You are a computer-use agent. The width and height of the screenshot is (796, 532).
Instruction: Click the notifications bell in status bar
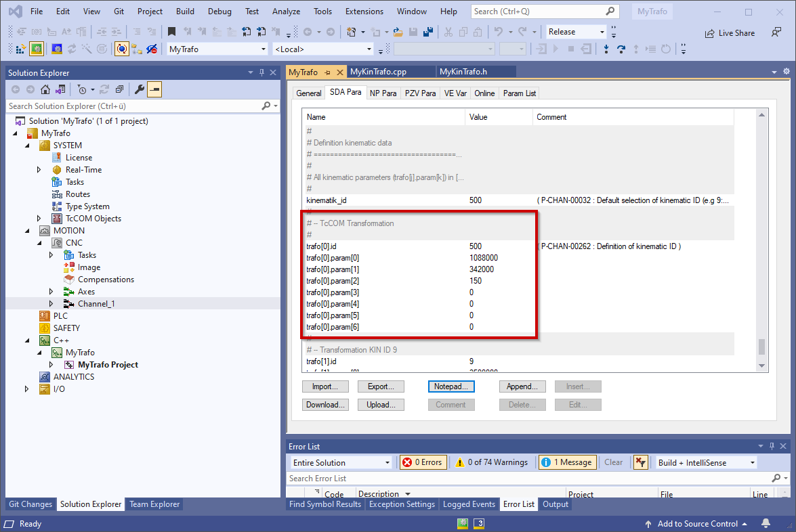pyautogui.click(x=766, y=523)
